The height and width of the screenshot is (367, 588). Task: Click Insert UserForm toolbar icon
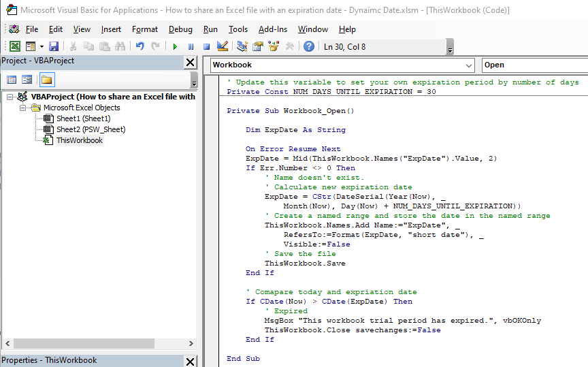coord(31,46)
